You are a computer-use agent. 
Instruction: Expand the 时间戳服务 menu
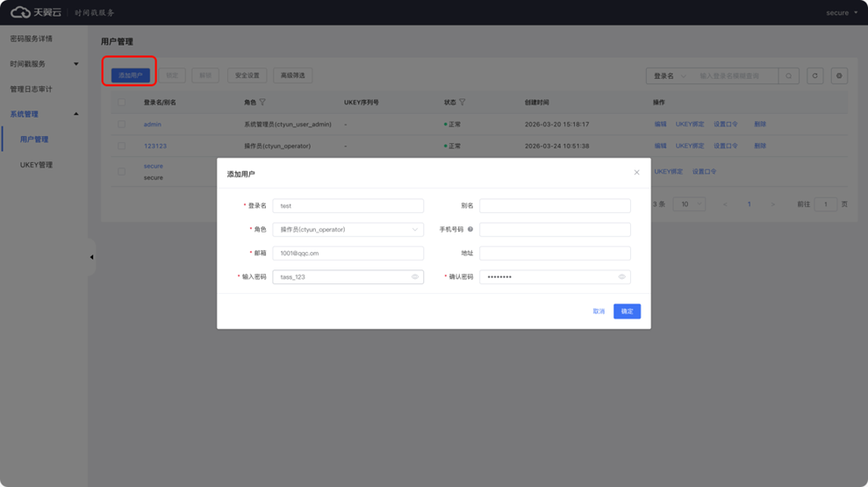click(44, 64)
